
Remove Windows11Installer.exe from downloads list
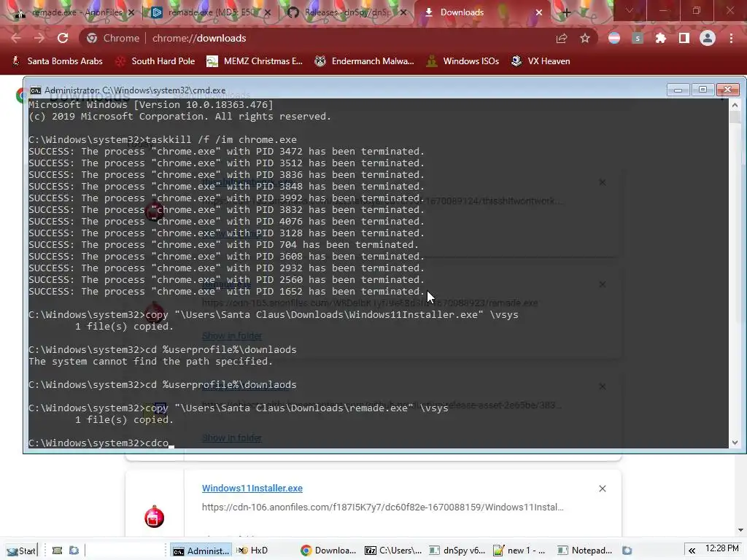click(602, 489)
